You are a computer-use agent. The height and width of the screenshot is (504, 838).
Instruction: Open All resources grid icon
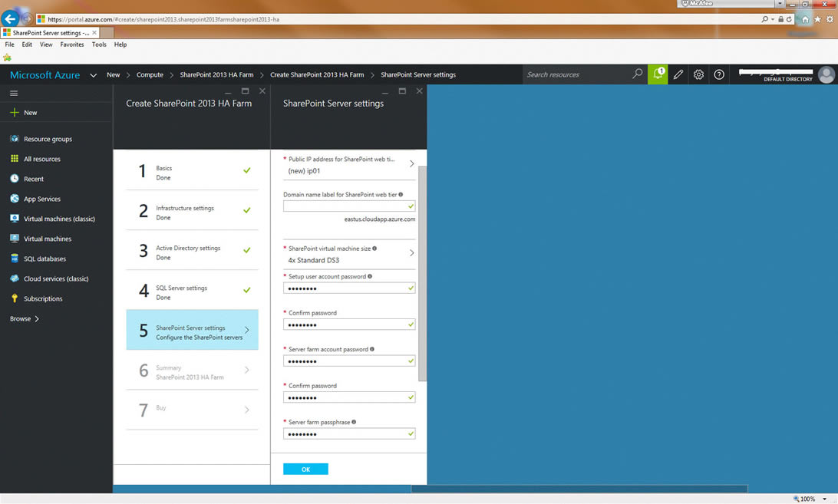coord(15,158)
